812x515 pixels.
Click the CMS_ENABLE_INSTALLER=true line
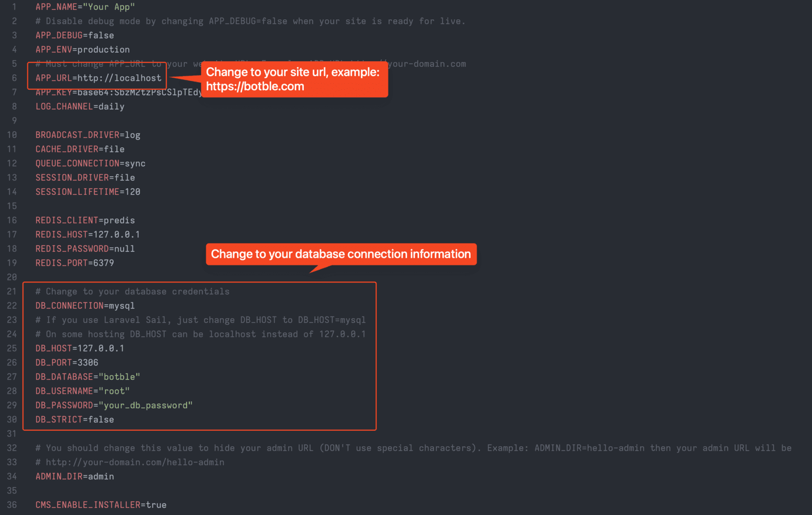[101, 505]
